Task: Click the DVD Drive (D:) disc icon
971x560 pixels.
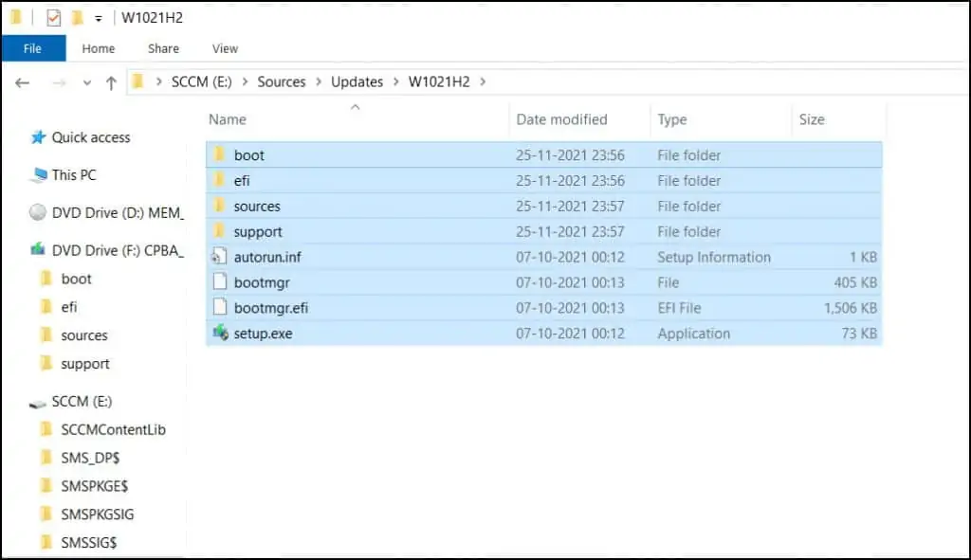Action: pos(38,212)
